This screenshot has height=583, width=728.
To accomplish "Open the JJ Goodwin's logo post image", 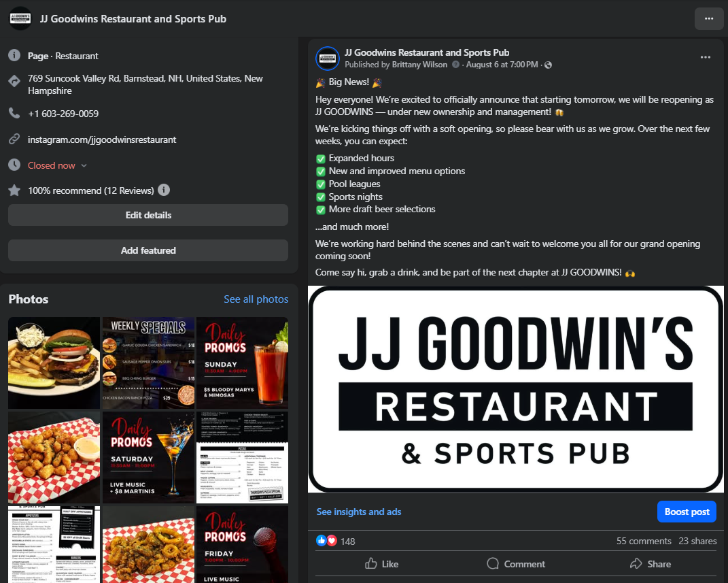I will pos(516,389).
